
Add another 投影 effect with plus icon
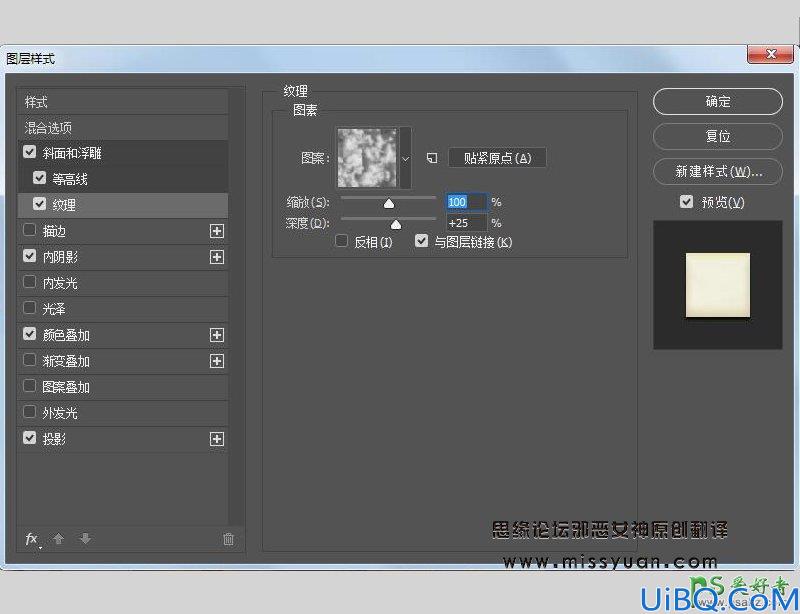pos(217,439)
